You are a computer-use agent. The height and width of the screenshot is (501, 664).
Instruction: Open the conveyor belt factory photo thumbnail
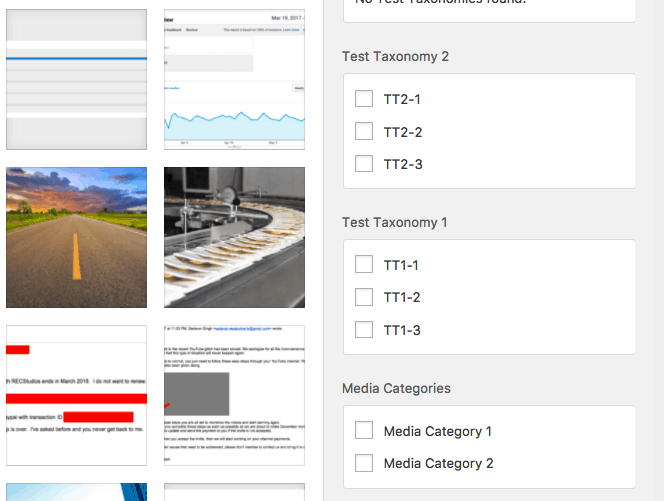[234, 237]
